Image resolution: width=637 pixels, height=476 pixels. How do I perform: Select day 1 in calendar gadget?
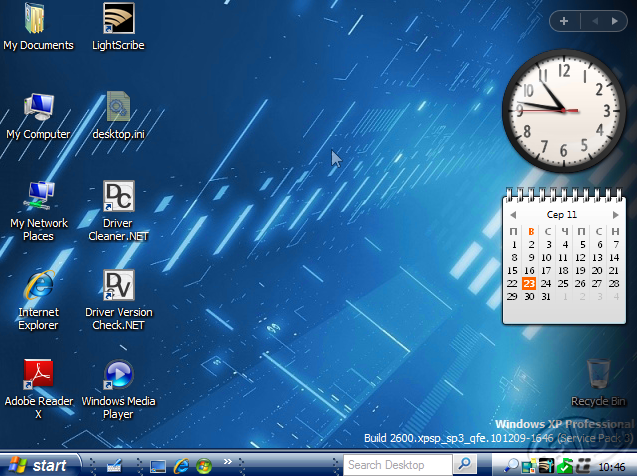point(514,244)
